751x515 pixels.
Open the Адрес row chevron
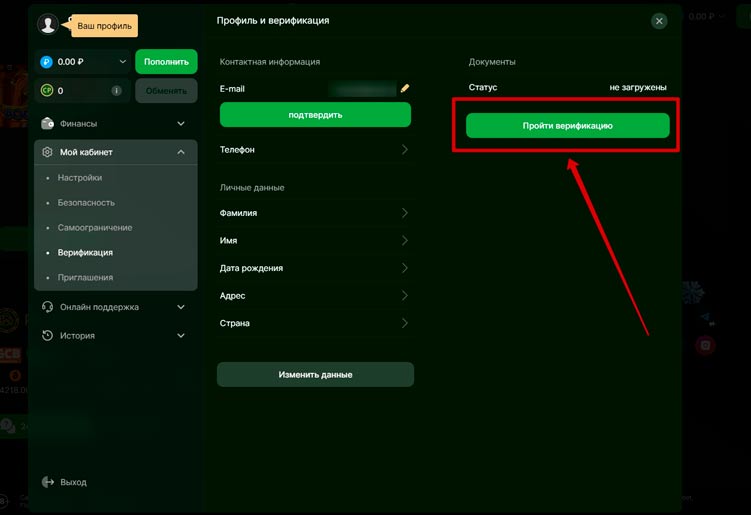pos(405,296)
